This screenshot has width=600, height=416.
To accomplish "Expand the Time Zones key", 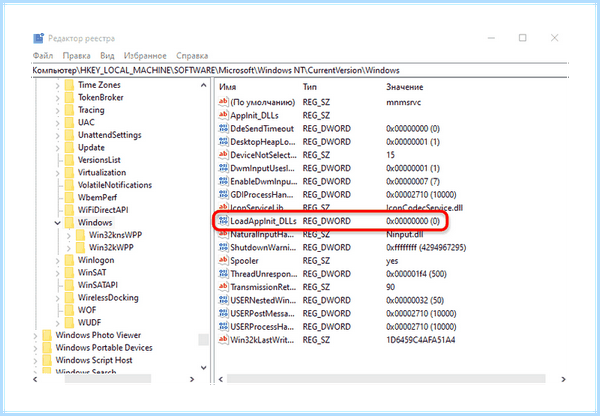I will (57, 85).
